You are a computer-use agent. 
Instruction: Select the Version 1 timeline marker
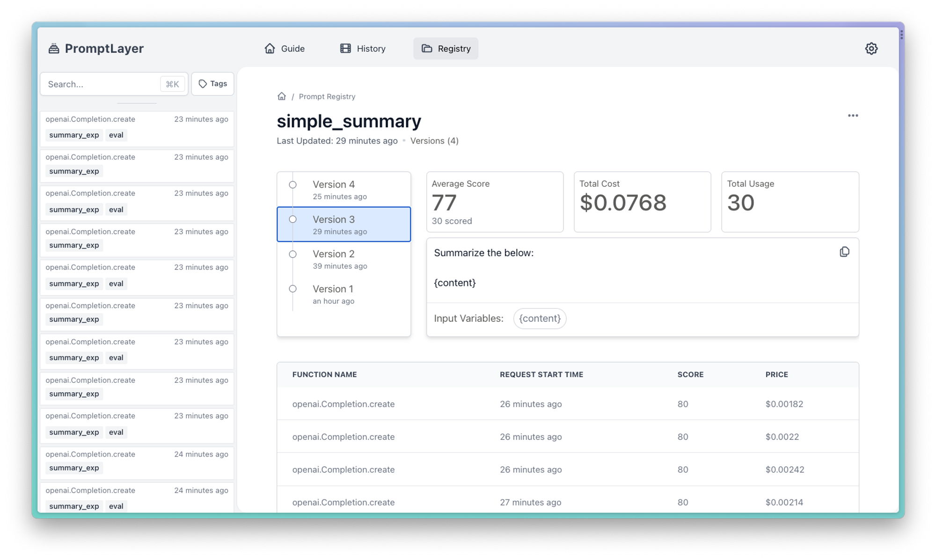click(x=292, y=289)
